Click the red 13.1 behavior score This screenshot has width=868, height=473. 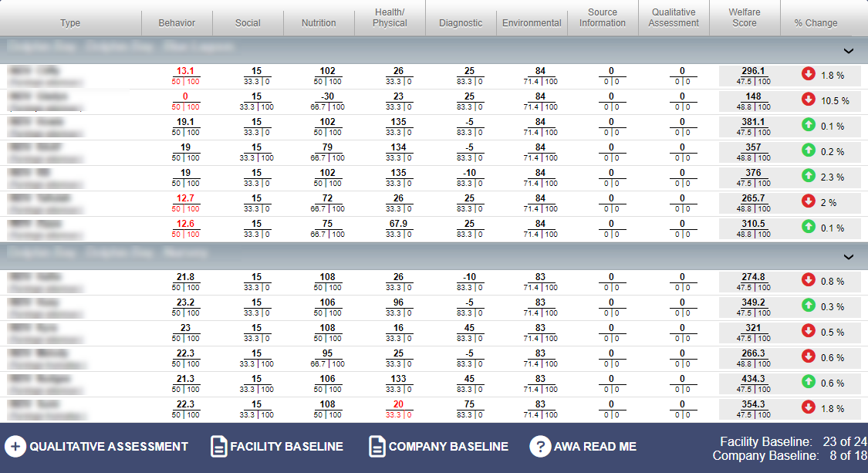(184, 71)
